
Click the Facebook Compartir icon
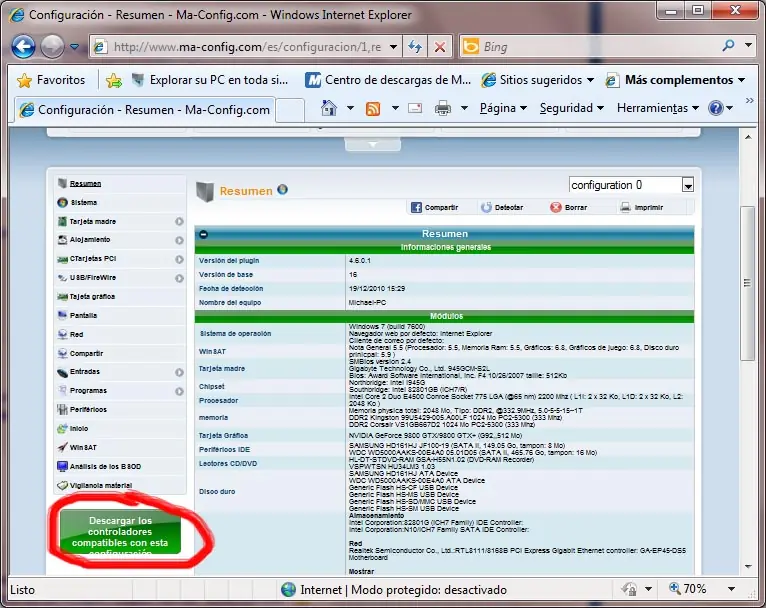pyautogui.click(x=416, y=208)
